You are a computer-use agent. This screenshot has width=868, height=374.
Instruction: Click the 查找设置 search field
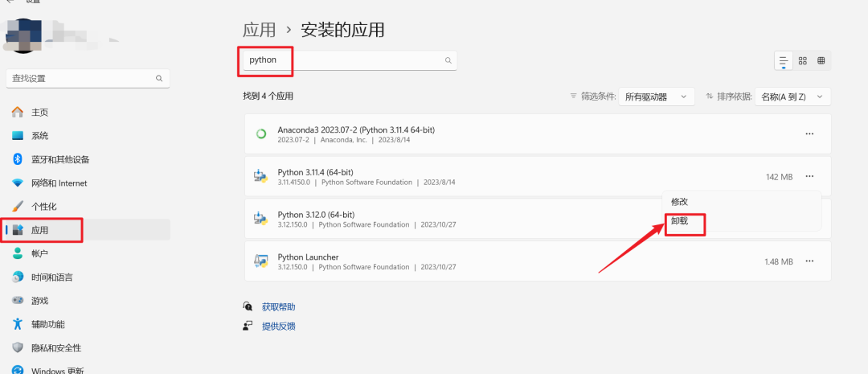88,79
